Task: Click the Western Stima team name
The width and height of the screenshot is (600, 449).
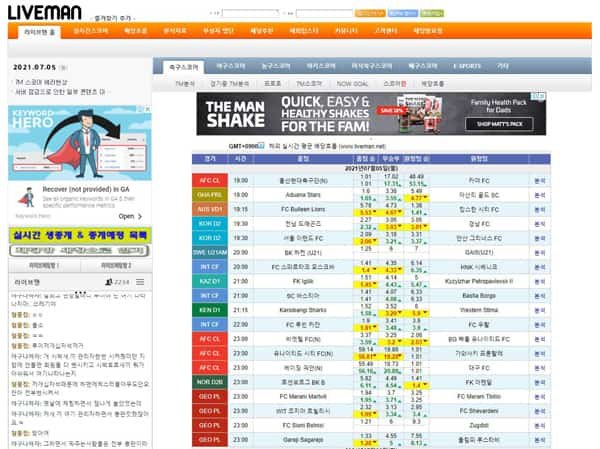Action: click(479, 310)
